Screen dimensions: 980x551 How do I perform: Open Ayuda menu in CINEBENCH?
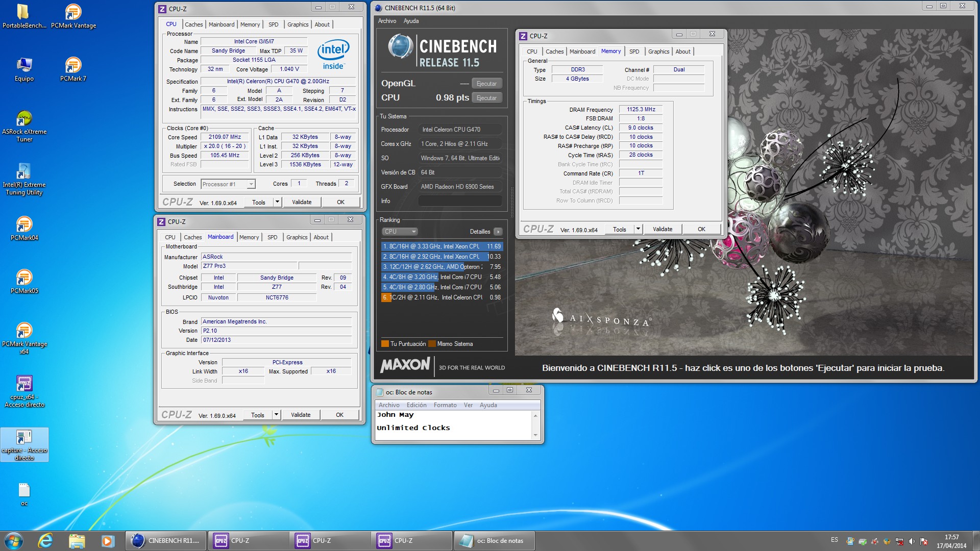coord(411,21)
